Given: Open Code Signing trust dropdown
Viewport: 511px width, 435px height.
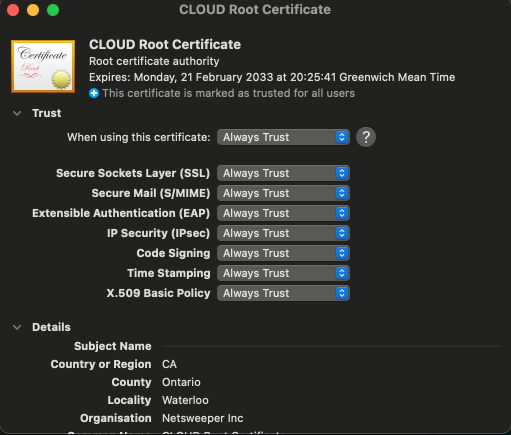Looking at the screenshot, I should pos(283,253).
